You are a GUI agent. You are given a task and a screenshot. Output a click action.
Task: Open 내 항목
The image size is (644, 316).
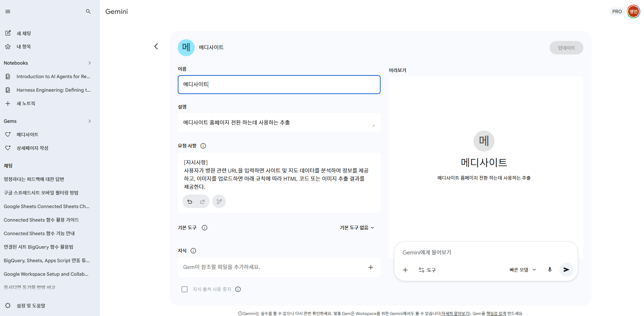point(24,47)
